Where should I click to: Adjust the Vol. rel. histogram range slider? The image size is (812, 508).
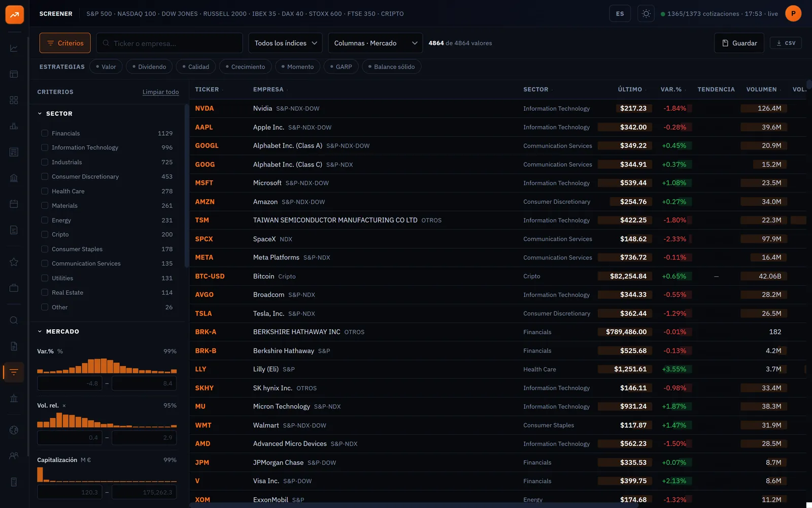107,420
